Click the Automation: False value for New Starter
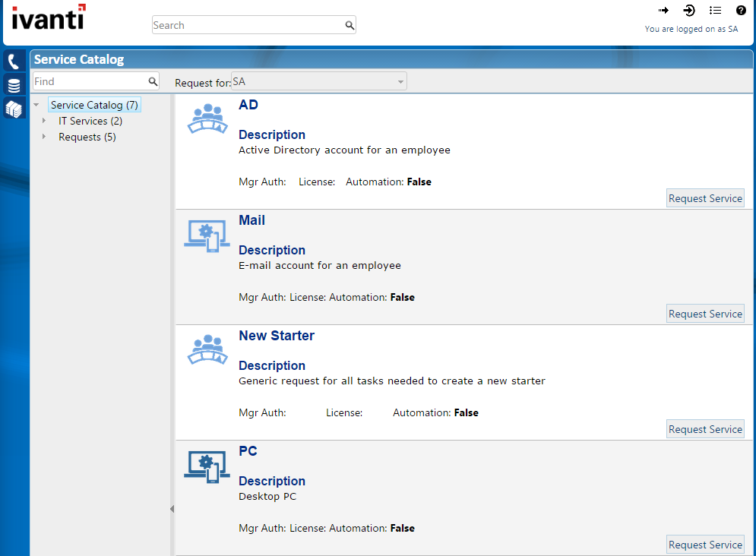This screenshot has width=756, height=556. coord(467,412)
